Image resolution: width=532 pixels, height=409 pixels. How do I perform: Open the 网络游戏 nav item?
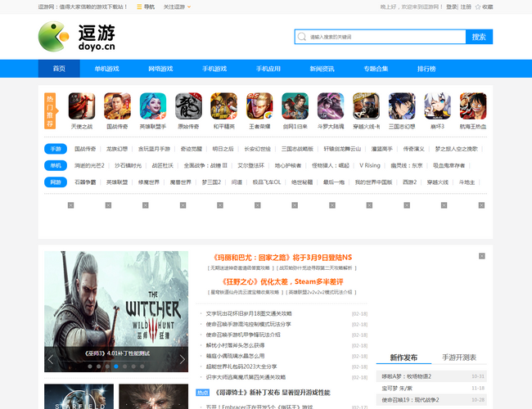(160, 69)
